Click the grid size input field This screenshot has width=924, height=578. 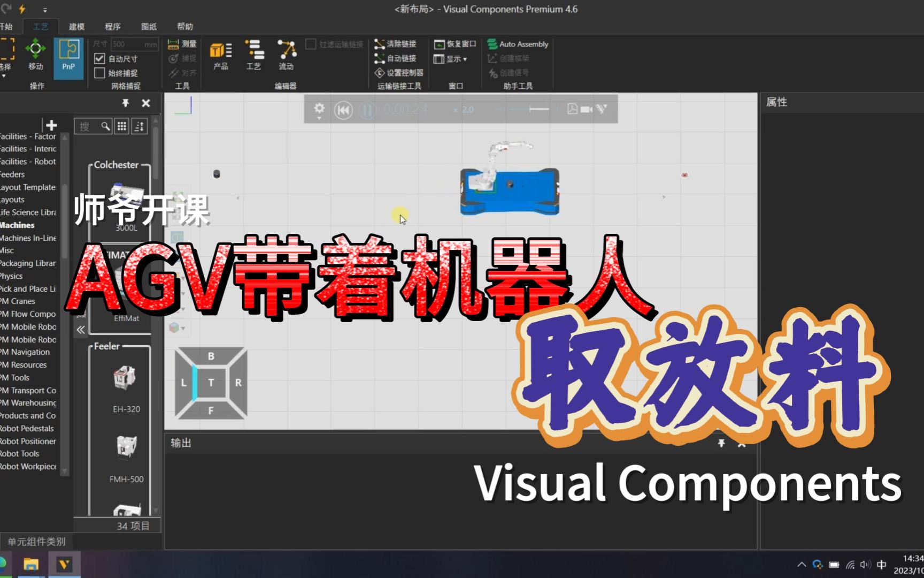coord(134,44)
